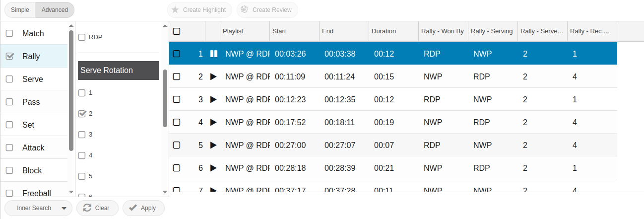Play rally 3 starting at 00:12:23
The image size is (644, 219).
214,99
